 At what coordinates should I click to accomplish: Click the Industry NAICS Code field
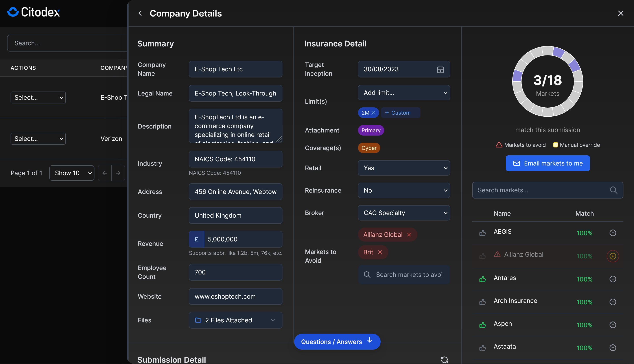click(236, 159)
